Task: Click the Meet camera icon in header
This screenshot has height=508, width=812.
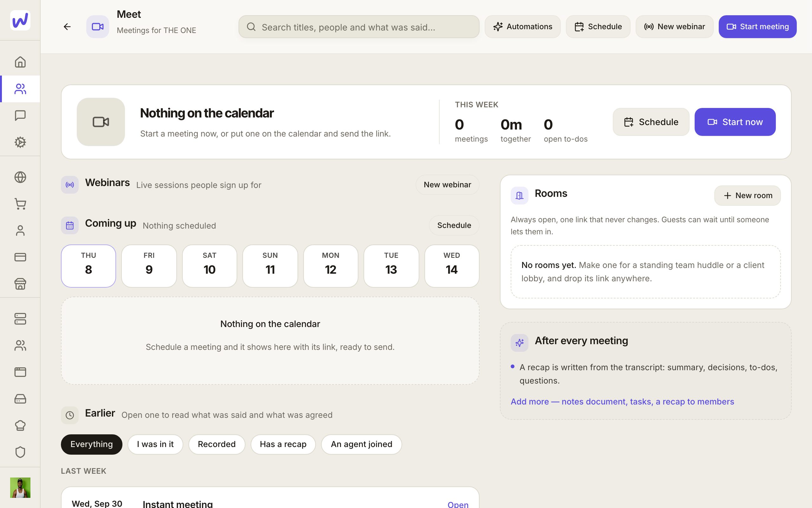Action: click(98, 27)
